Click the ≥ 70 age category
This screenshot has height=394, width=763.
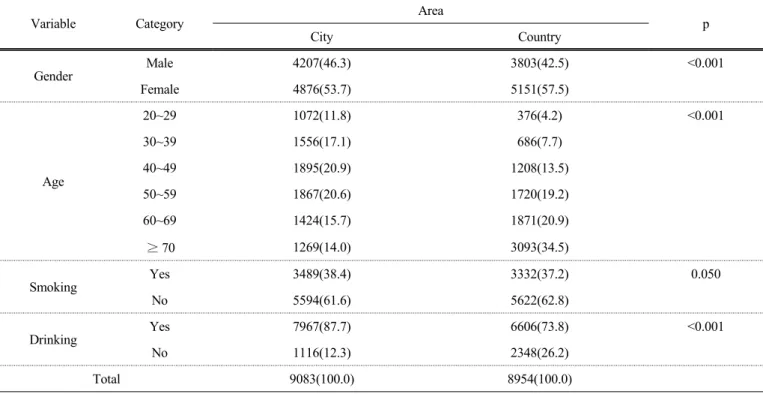point(160,248)
